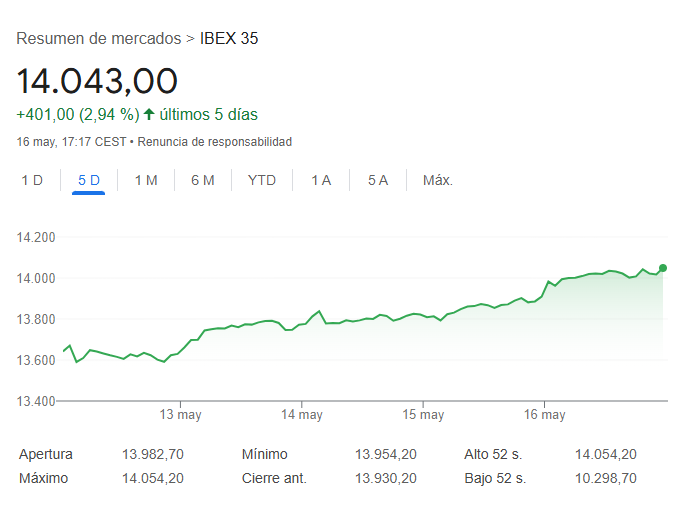Click the Cierre ant. value 13.930,20
677x505 pixels.
coord(385,478)
